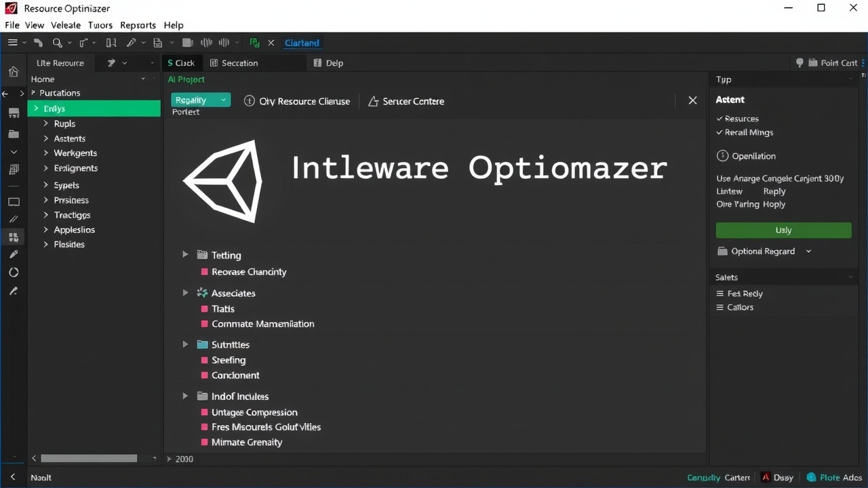
Task: Select the Fres Msourels Goluf'vities item
Action: 266,427
